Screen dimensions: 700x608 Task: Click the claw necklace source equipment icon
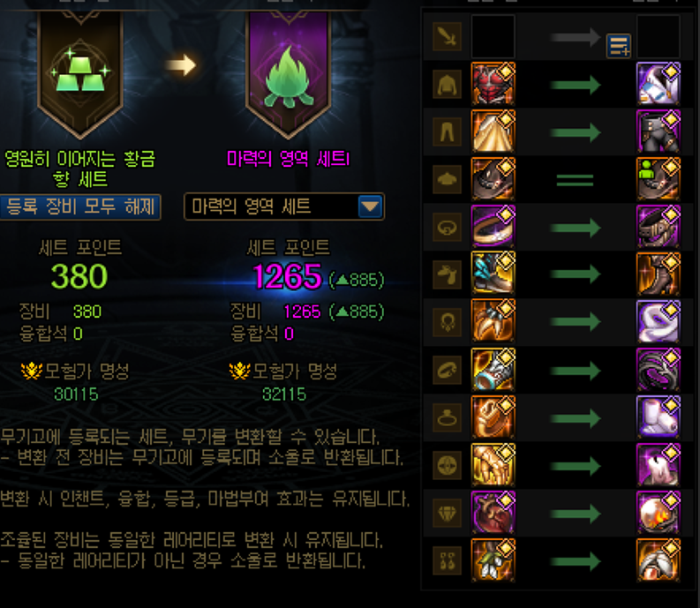(x=493, y=321)
